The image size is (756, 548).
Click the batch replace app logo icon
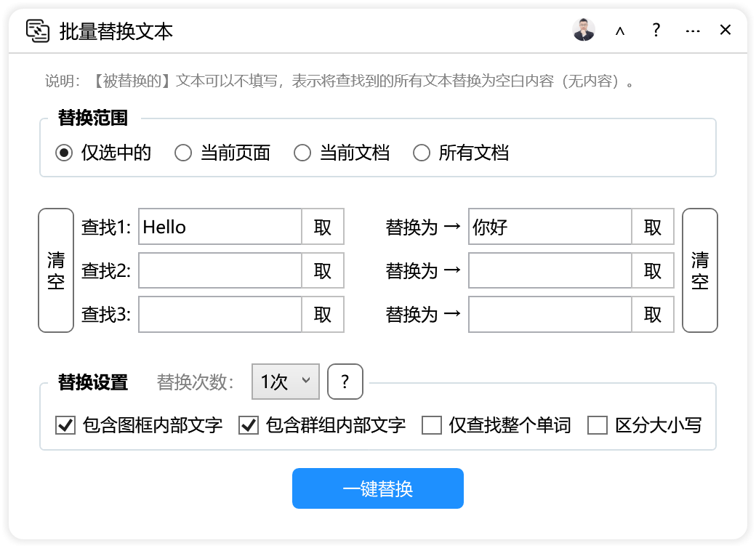pyautogui.click(x=37, y=31)
